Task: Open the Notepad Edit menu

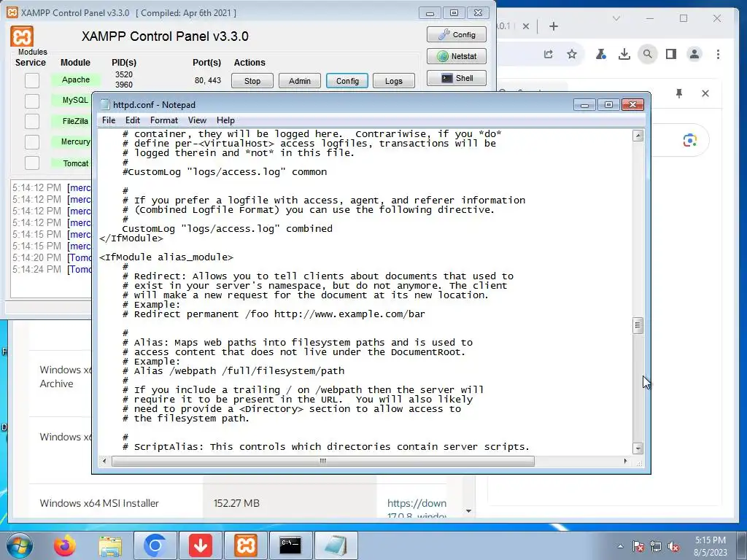Action: 133,120
